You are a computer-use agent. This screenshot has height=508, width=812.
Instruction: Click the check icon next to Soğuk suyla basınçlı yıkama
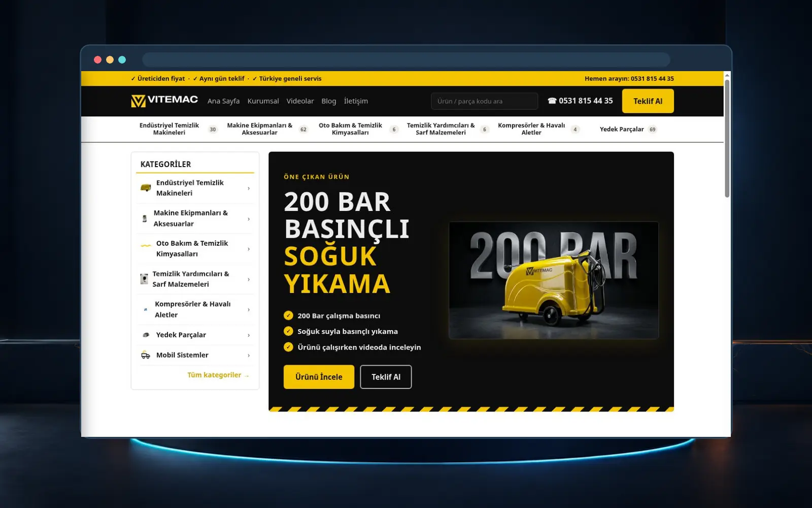pos(288,331)
